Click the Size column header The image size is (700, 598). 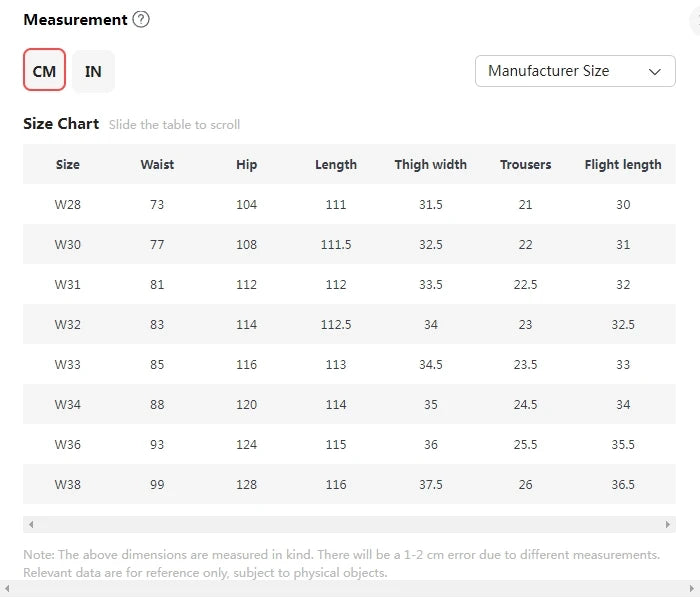tap(68, 164)
